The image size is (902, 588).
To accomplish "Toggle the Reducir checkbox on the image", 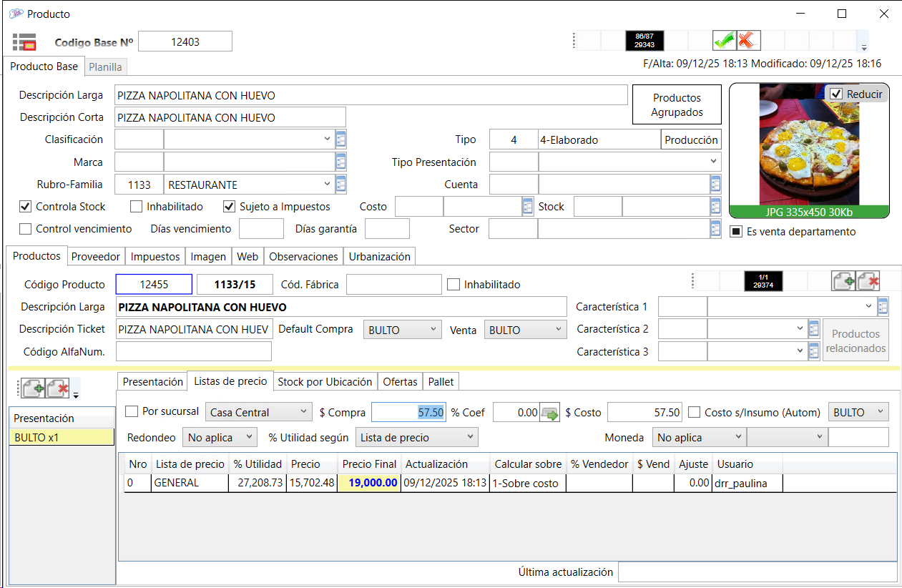I will (x=836, y=94).
